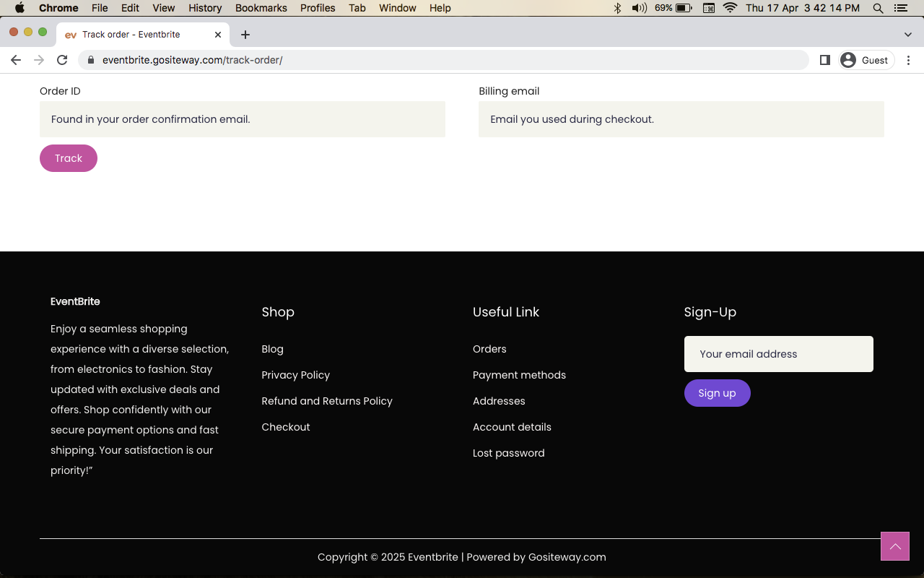
Task: Click the date and time display
Action: click(803, 8)
